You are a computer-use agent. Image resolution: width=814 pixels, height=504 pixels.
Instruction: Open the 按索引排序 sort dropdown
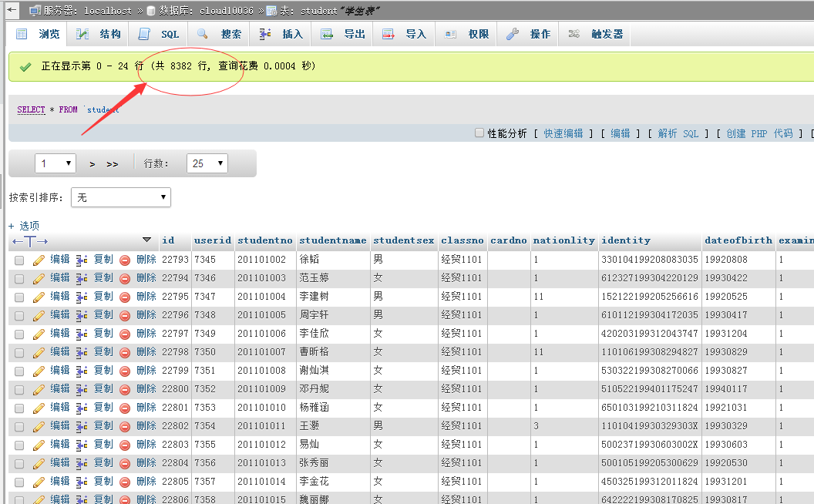(x=121, y=197)
